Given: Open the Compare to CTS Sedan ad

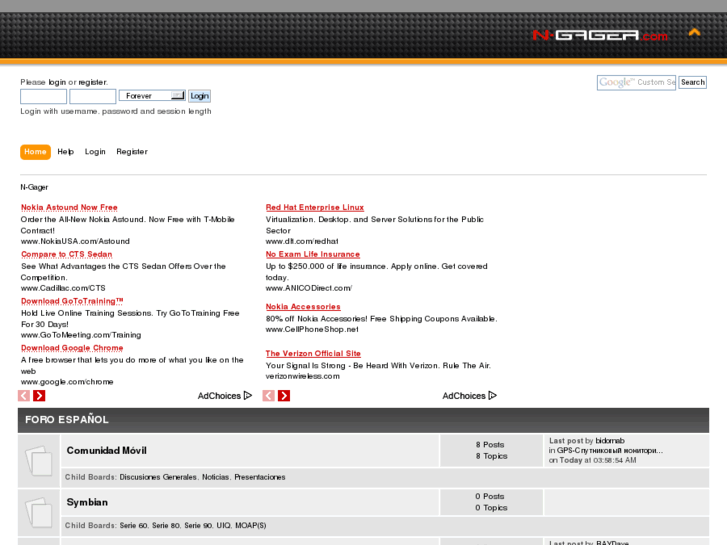Looking at the screenshot, I should pos(67,254).
